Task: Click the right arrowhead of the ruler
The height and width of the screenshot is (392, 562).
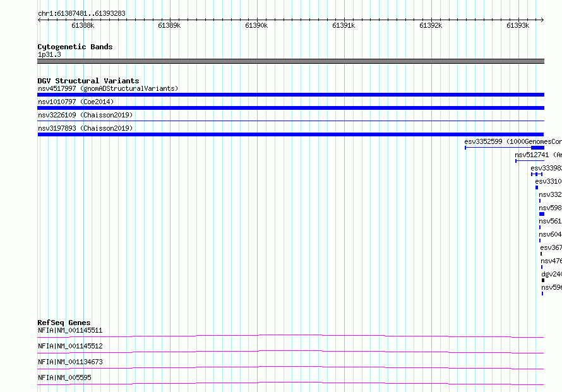Action: (x=542, y=20)
